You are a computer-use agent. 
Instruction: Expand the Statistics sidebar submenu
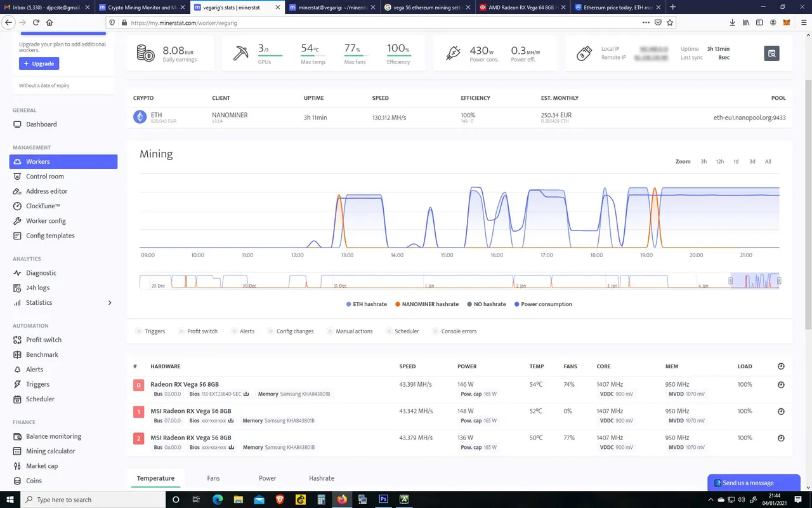click(110, 303)
